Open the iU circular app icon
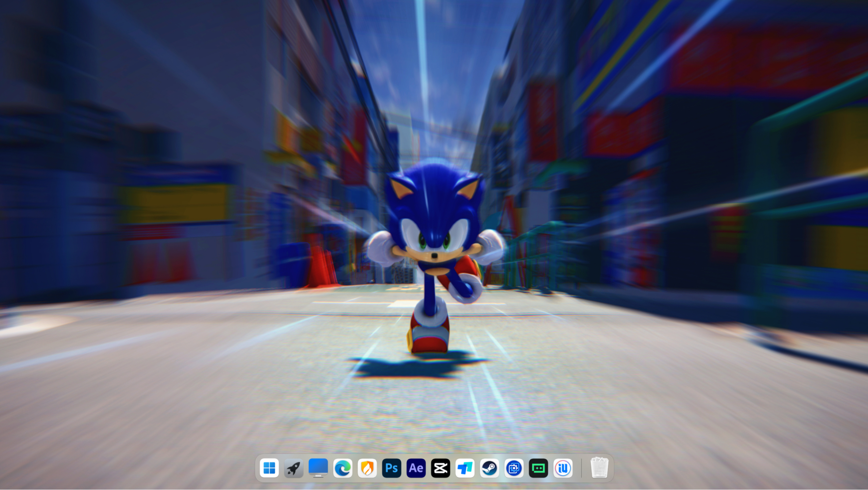The width and height of the screenshot is (868, 490). [563, 468]
